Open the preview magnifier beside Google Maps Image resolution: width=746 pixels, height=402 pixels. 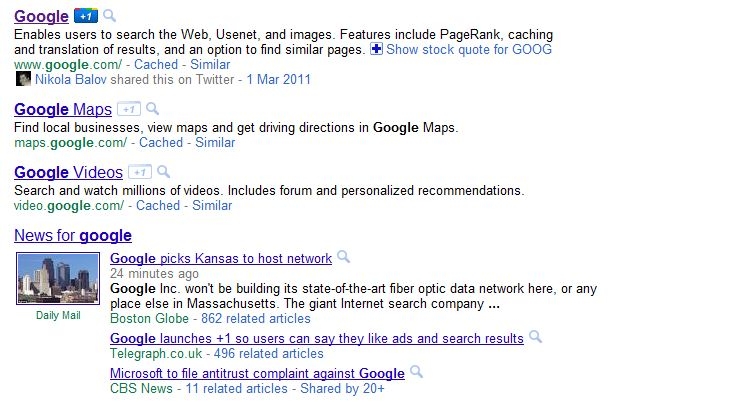point(152,109)
